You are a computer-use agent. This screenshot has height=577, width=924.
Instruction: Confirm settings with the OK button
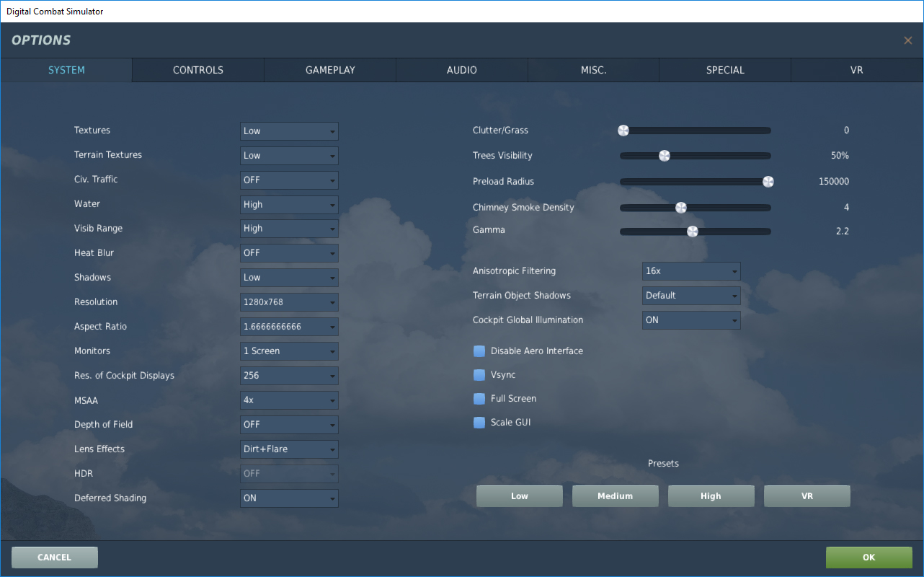click(869, 558)
